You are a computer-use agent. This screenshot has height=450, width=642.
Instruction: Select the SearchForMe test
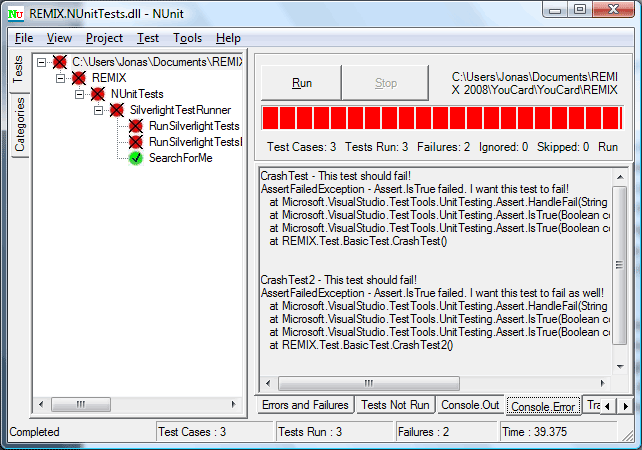point(181,158)
